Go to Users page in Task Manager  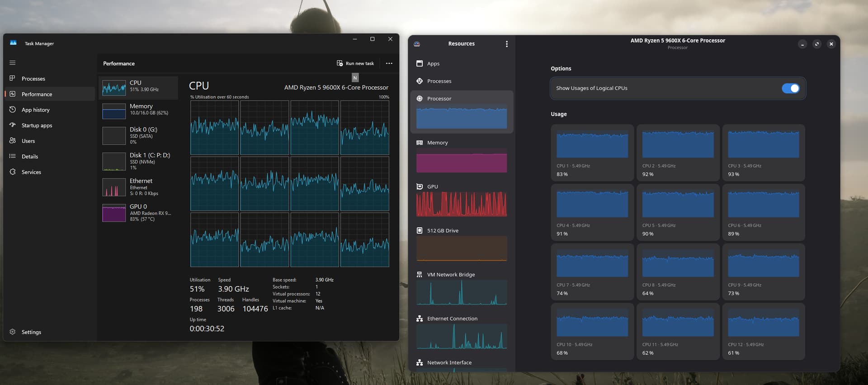[28, 141]
